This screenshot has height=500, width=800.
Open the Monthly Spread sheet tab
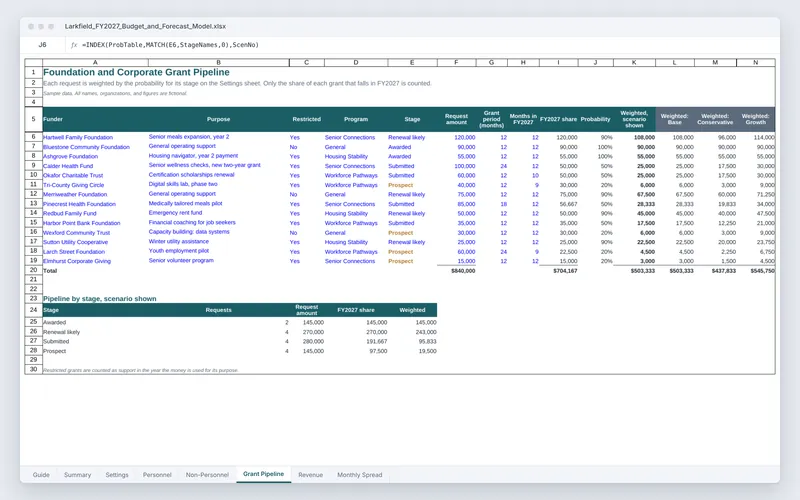click(360, 474)
